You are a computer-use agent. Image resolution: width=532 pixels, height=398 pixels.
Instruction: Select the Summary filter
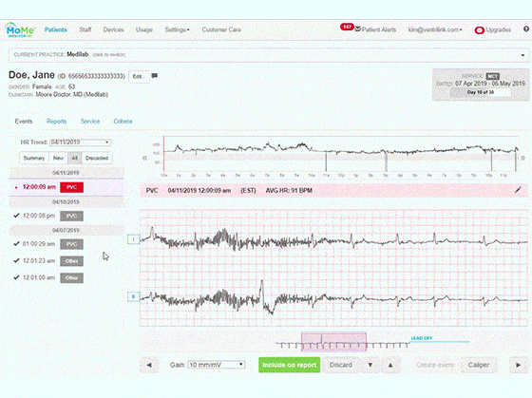pyautogui.click(x=34, y=158)
